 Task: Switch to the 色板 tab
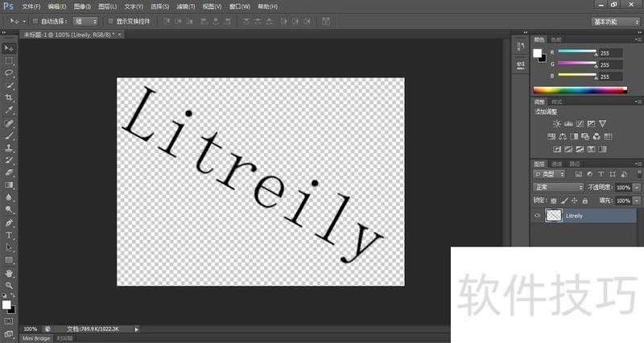coord(556,39)
